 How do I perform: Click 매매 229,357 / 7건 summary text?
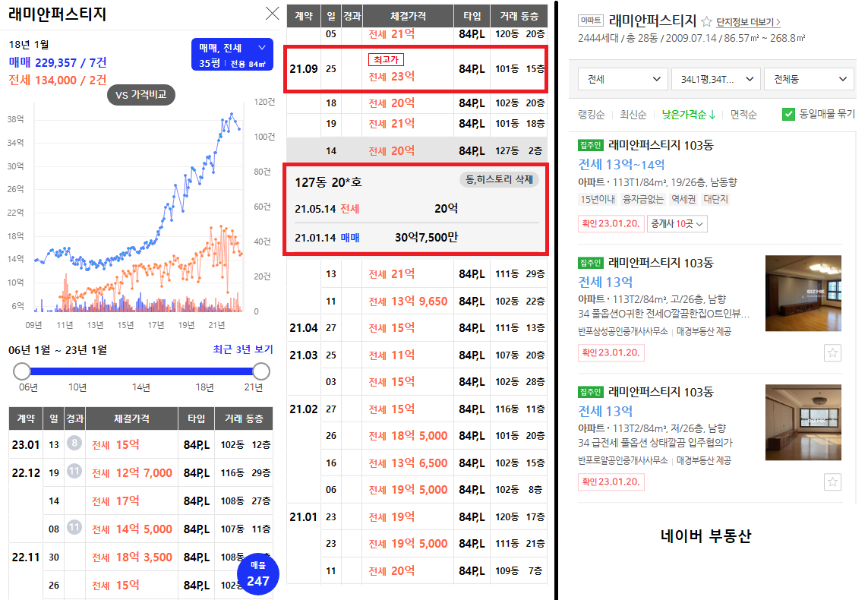[x=58, y=62]
